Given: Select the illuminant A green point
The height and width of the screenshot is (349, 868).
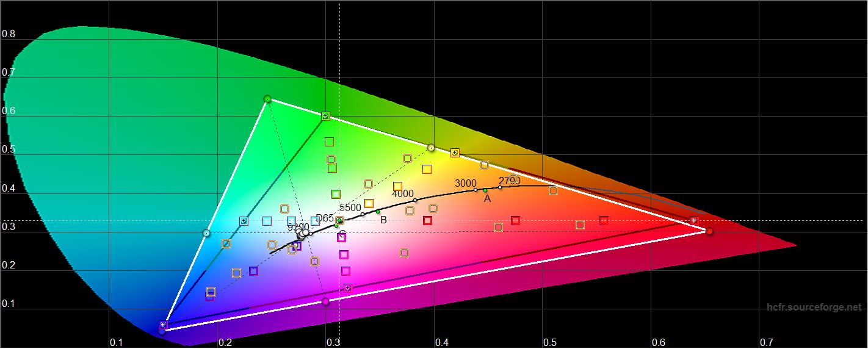Looking at the screenshot, I should click(x=485, y=190).
